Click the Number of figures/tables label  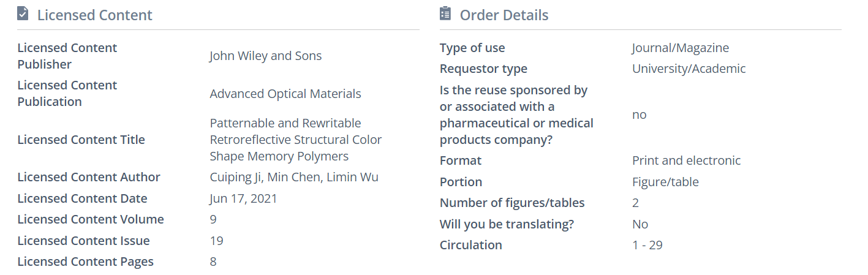tap(512, 203)
